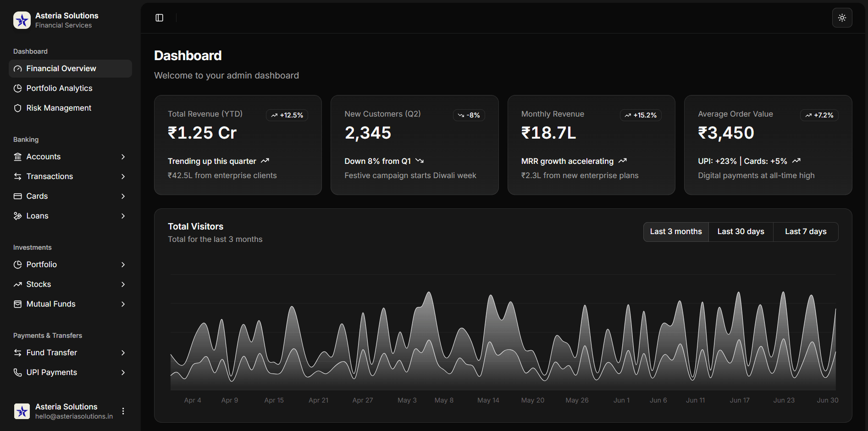Click the Portfolio Analytics pie icon
This screenshot has width=868, height=431.
tap(18, 89)
